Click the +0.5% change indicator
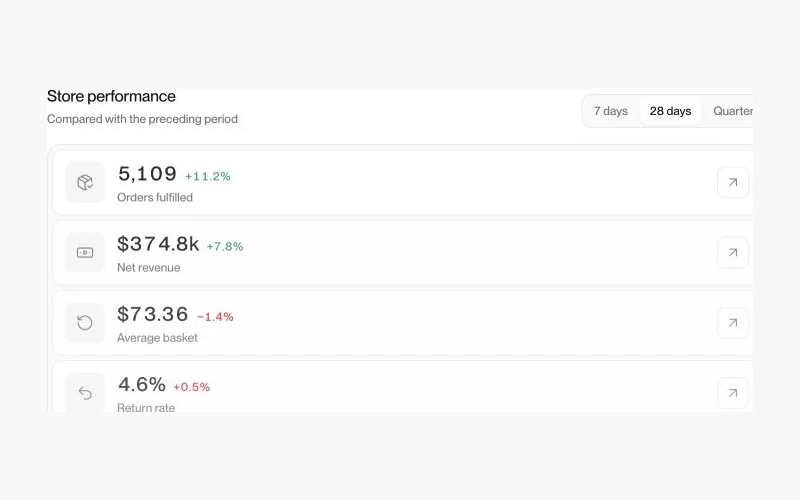The height and width of the screenshot is (500, 800). tap(191, 387)
